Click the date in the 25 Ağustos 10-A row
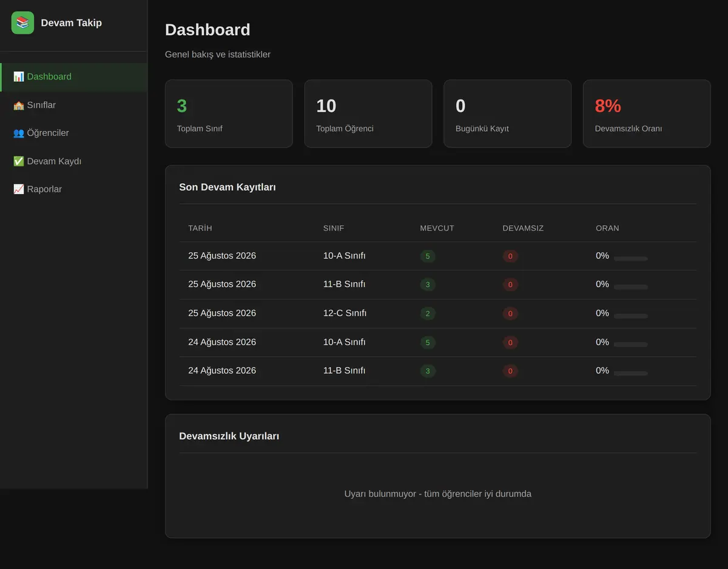Viewport: 728px width, 569px height. (222, 256)
